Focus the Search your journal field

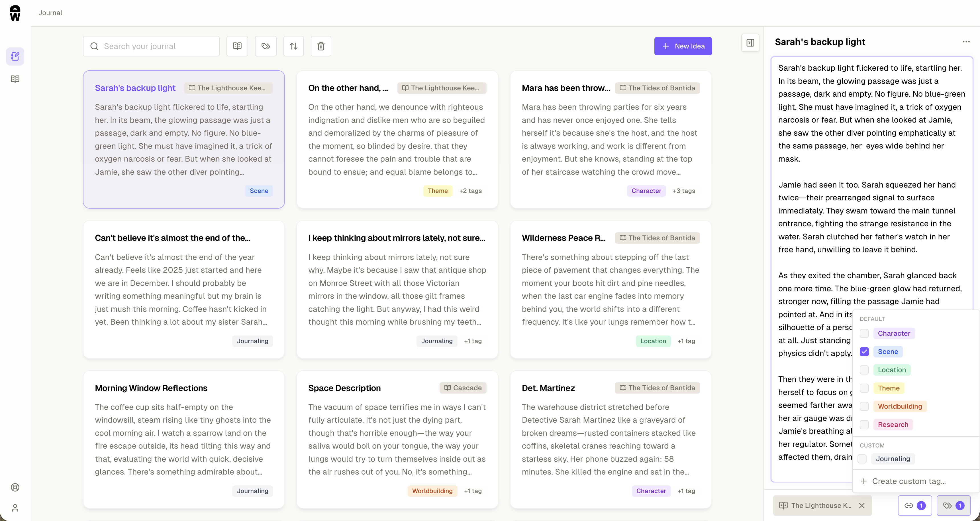151,46
